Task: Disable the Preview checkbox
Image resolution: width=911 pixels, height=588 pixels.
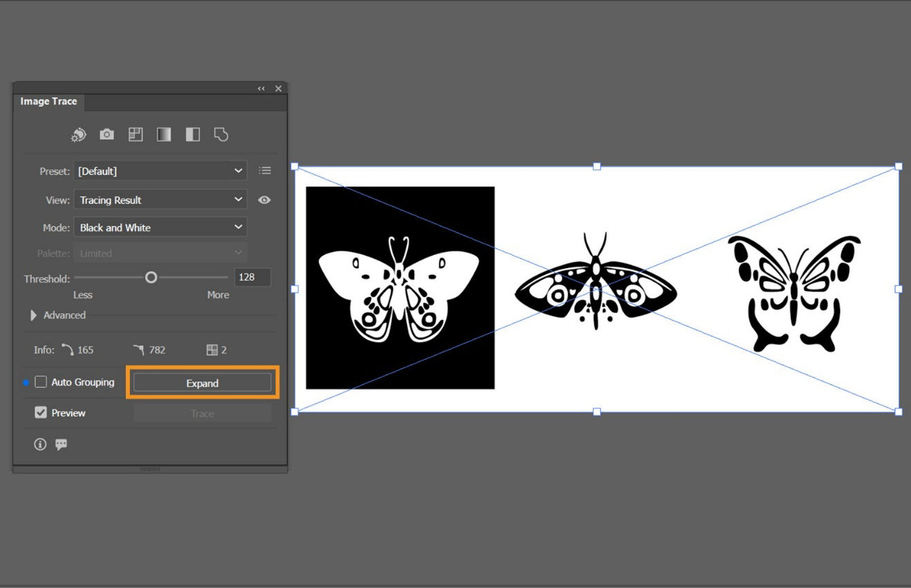Action: (x=41, y=412)
